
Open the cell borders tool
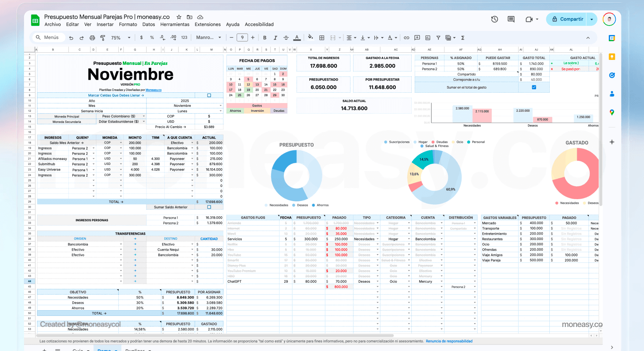coord(322,38)
